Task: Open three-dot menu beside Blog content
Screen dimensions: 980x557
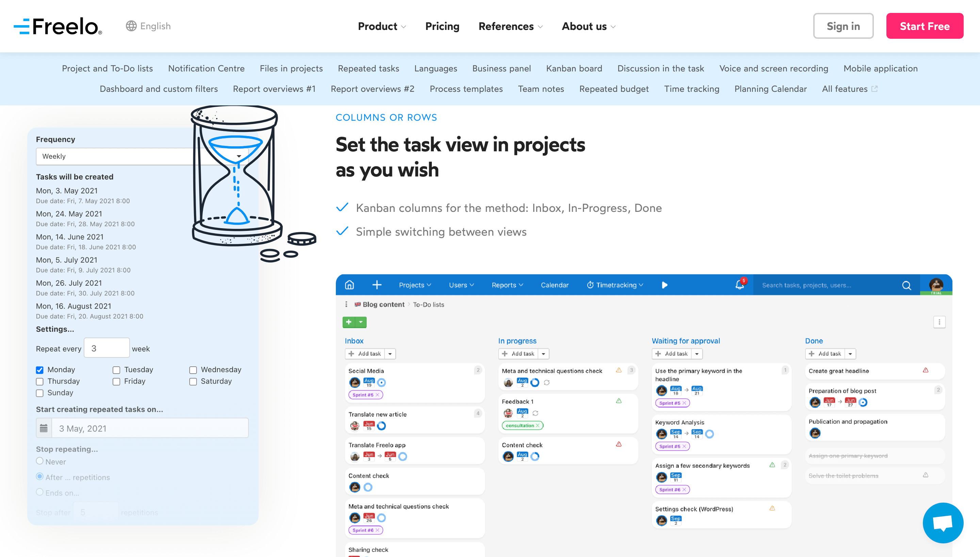Action: 346,304
